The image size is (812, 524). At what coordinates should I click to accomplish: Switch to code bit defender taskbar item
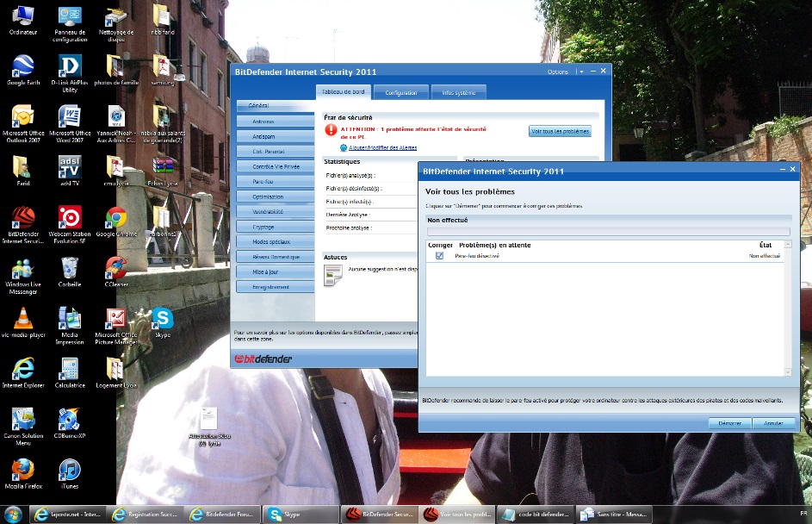[x=535, y=515]
